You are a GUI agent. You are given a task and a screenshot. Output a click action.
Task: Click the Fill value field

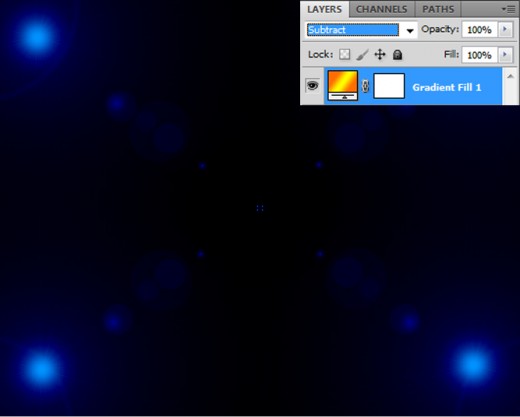(479, 55)
